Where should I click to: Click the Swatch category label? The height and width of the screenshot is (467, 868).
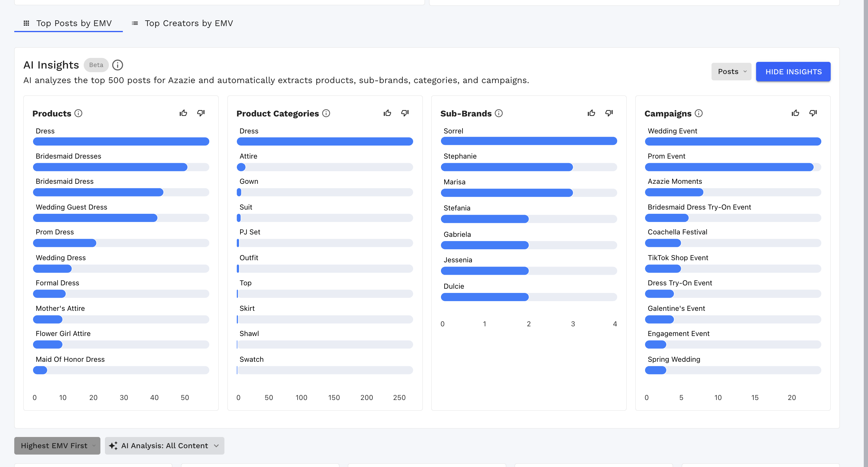pyautogui.click(x=251, y=359)
